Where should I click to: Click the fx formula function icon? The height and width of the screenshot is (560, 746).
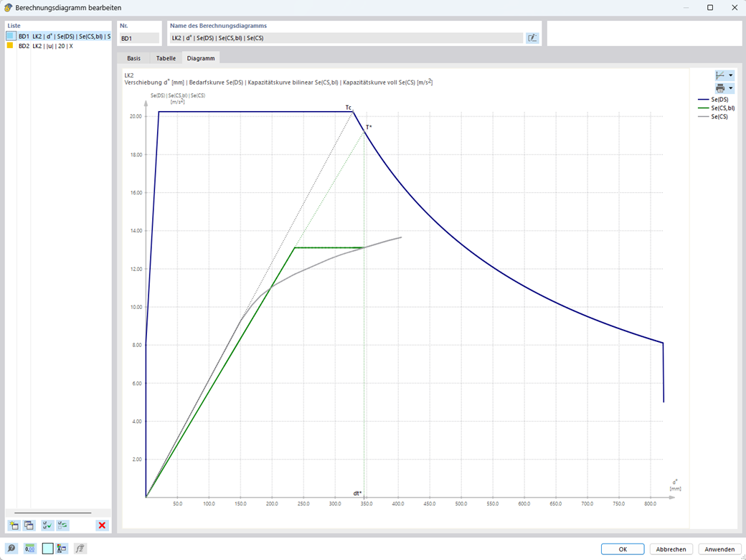pyautogui.click(x=80, y=549)
